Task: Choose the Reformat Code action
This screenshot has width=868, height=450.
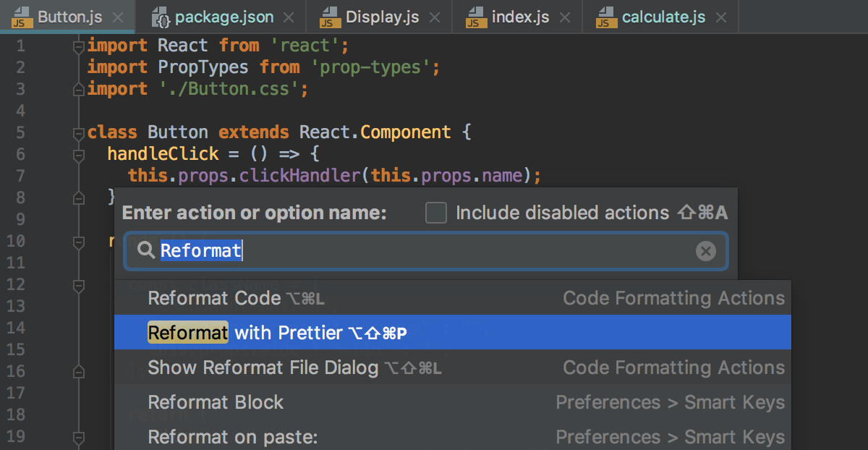Action: pyautogui.click(x=214, y=298)
